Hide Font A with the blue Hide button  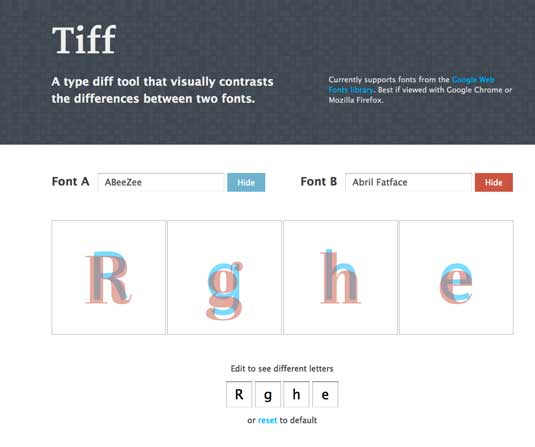[x=246, y=182]
